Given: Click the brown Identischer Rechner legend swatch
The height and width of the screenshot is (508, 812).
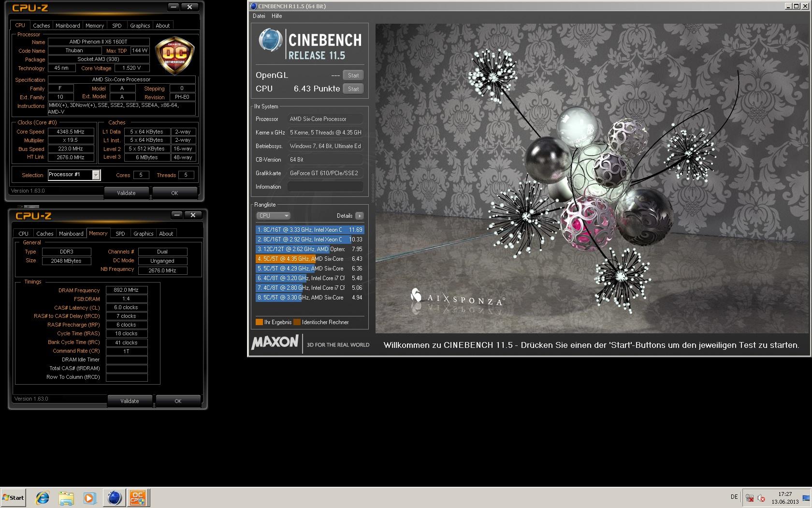Looking at the screenshot, I should coord(297,322).
